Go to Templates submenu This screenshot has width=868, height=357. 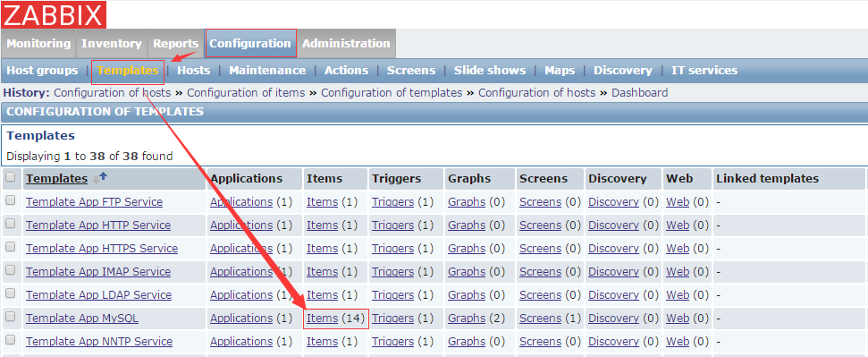(x=128, y=71)
